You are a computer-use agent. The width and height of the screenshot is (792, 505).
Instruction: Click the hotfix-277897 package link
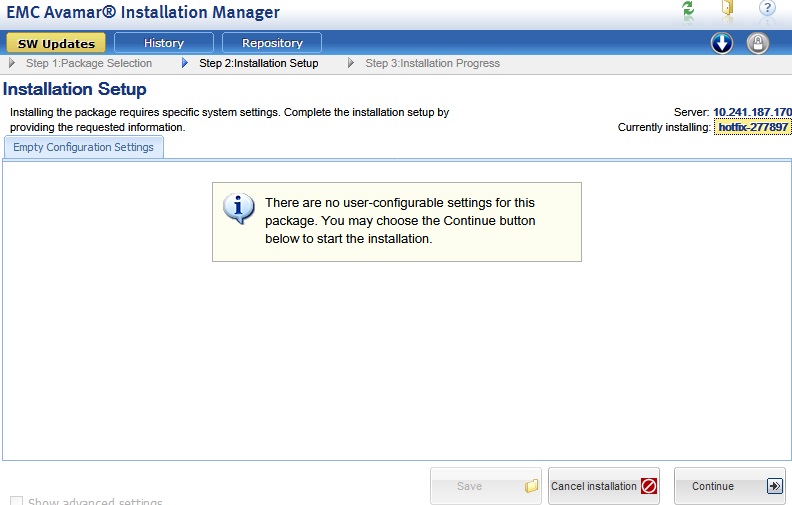[753, 127]
